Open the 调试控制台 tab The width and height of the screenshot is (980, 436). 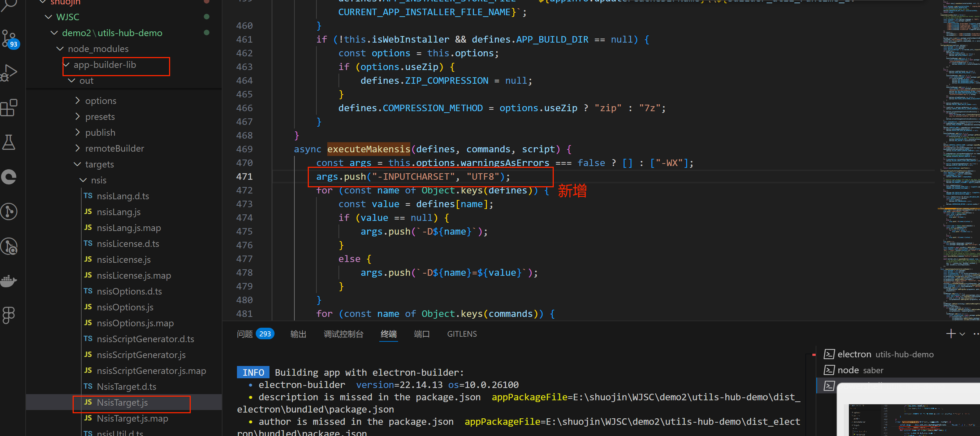(344, 334)
